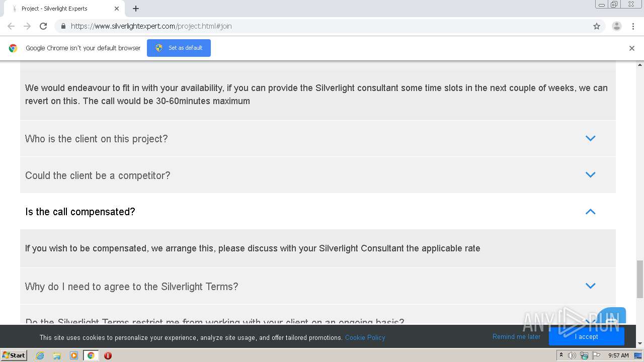Collapse "Is the call compensated?" section
Screen dimensions: 644x362
pyautogui.click(x=590, y=212)
